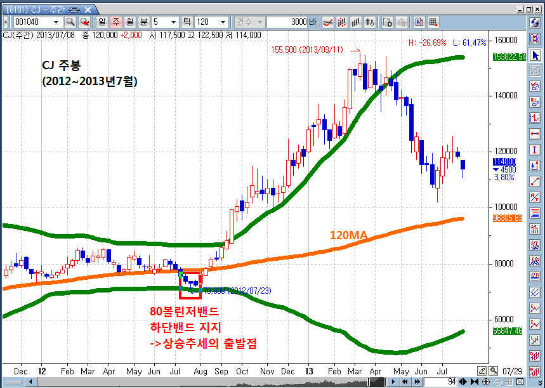This screenshot has width=545, height=388.
Task: Click the small arrow left of stock code
Action: click(x=6, y=22)
